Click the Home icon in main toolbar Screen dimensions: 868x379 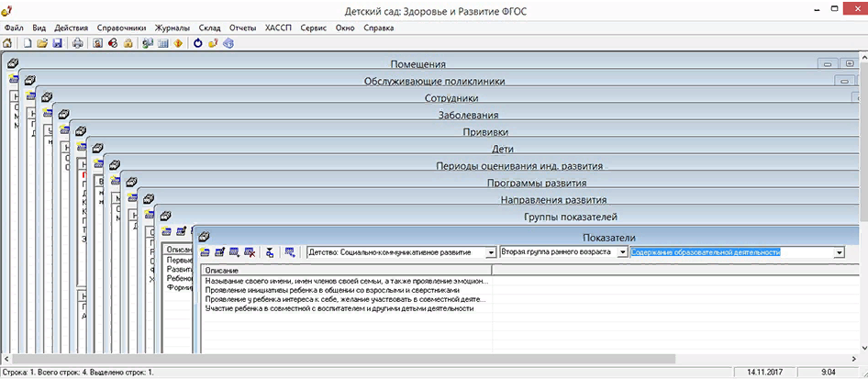click(x=8, y=43)
